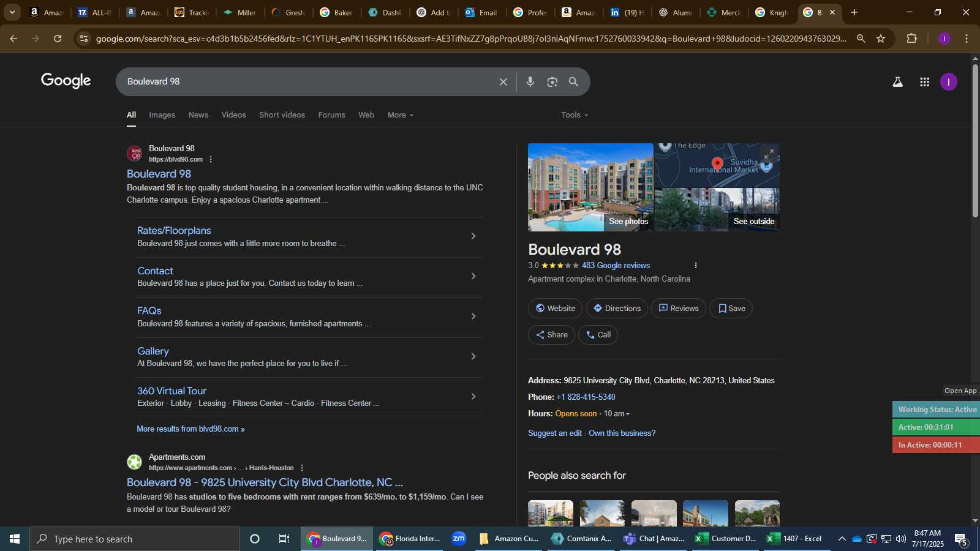Click the Open App side tab

point(960,391)
